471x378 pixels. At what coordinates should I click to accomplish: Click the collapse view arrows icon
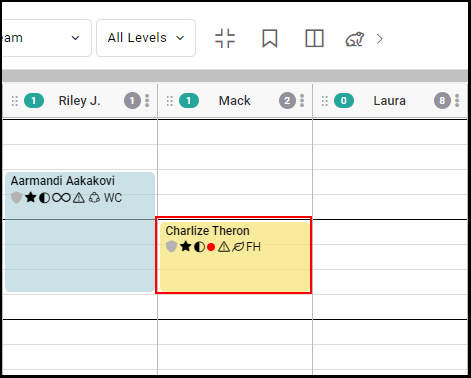[x=225, y=38]
